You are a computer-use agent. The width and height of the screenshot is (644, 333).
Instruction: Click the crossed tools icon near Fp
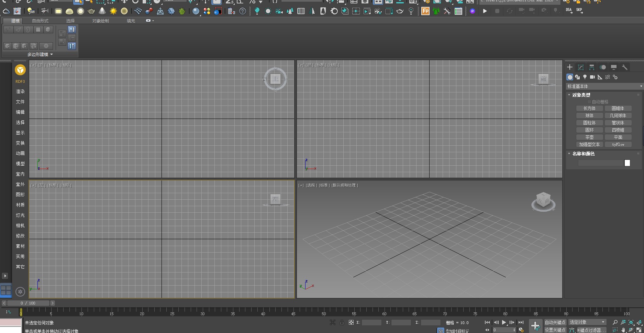[447, 11]
